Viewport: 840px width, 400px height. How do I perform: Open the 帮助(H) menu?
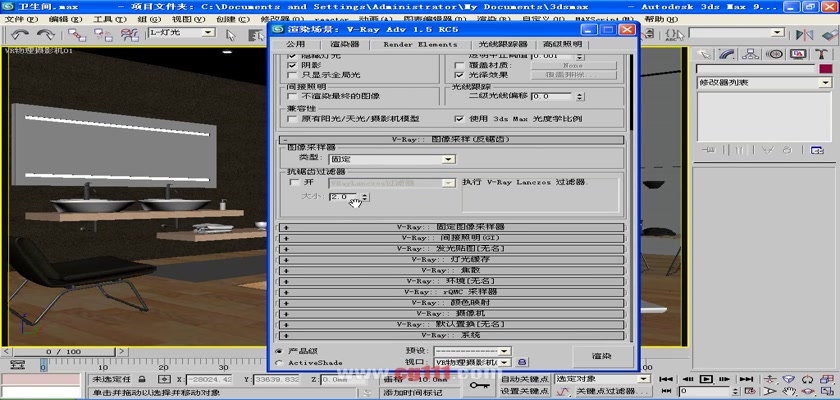pos(662,19)
